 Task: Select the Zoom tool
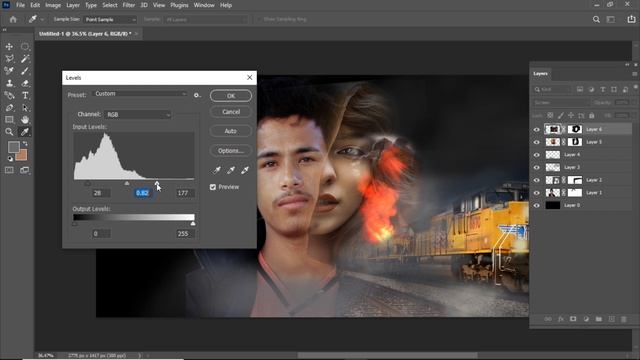coord(9,132)
